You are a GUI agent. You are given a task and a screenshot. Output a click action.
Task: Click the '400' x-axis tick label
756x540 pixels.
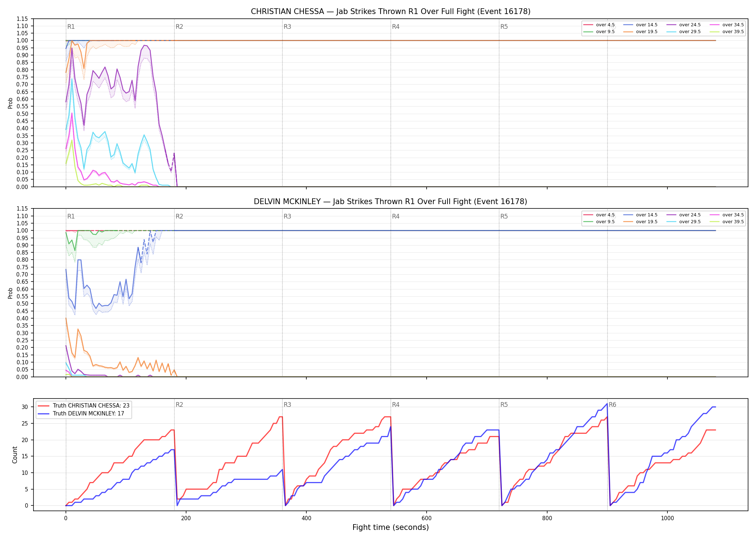[x=306, y=518]
